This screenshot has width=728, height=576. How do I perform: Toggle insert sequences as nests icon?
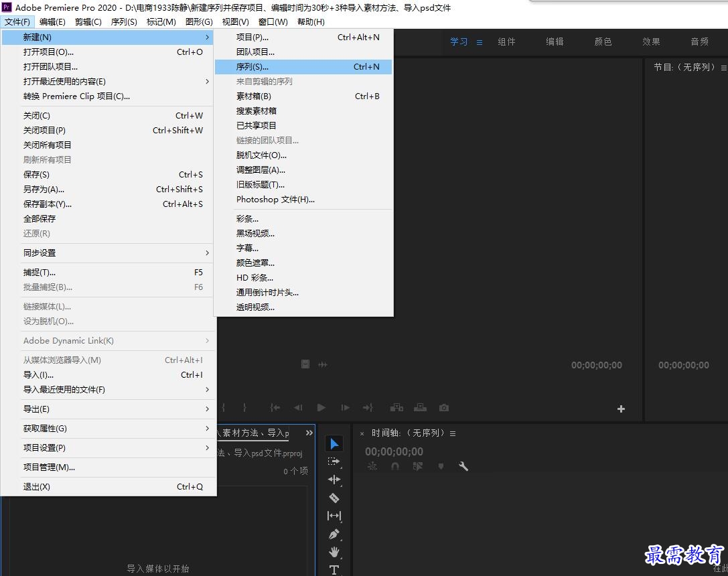coord(372,466)
